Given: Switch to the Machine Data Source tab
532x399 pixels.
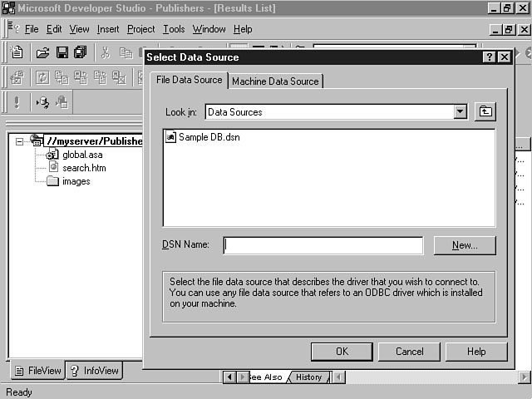Looking at the screenshot, I should [x=276, y=81].
